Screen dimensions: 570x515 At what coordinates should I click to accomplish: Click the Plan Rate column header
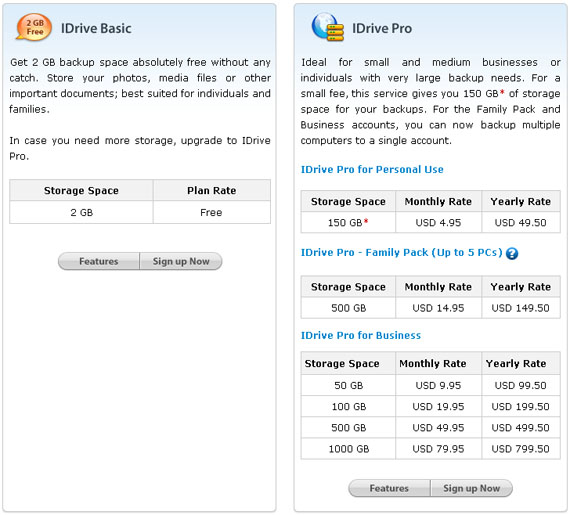pos(212,190)
